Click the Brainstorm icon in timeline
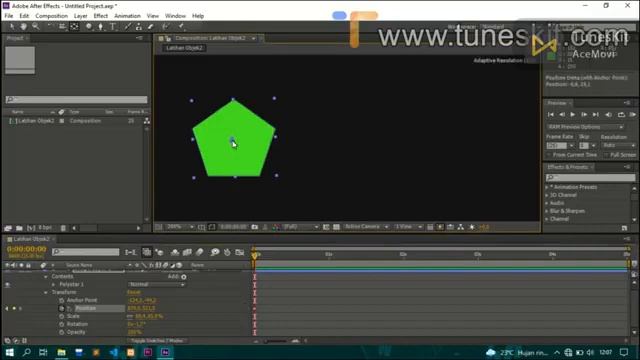 tap(215, 252)
